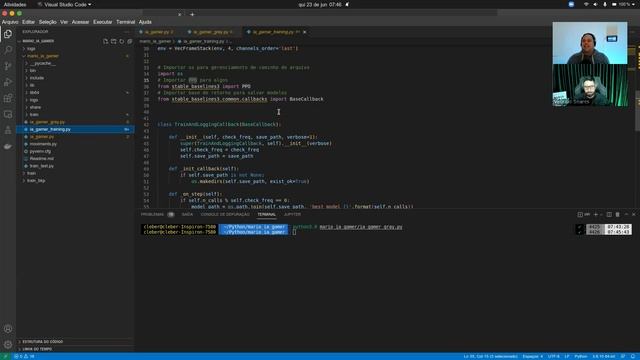Open the Ajuda menu
This screenshot has height=360, width=640.
coord(145,22)
